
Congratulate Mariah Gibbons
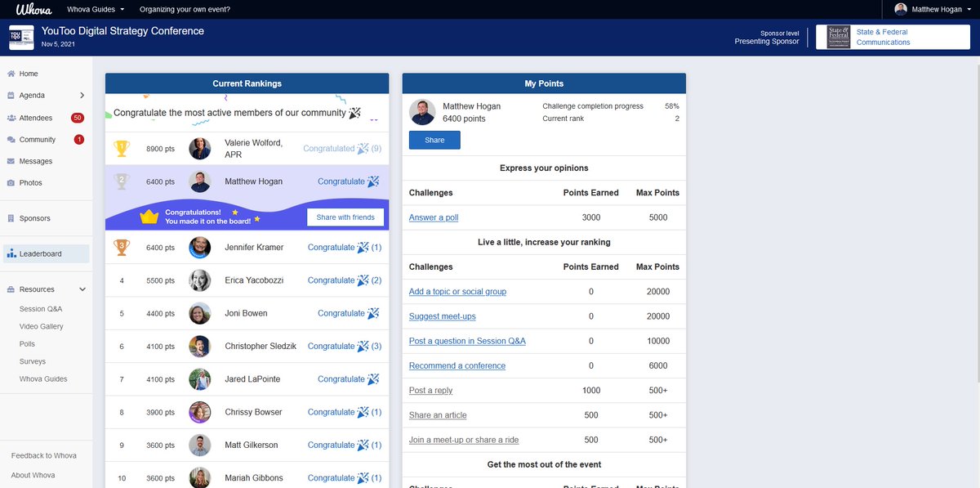click(344, 478)
